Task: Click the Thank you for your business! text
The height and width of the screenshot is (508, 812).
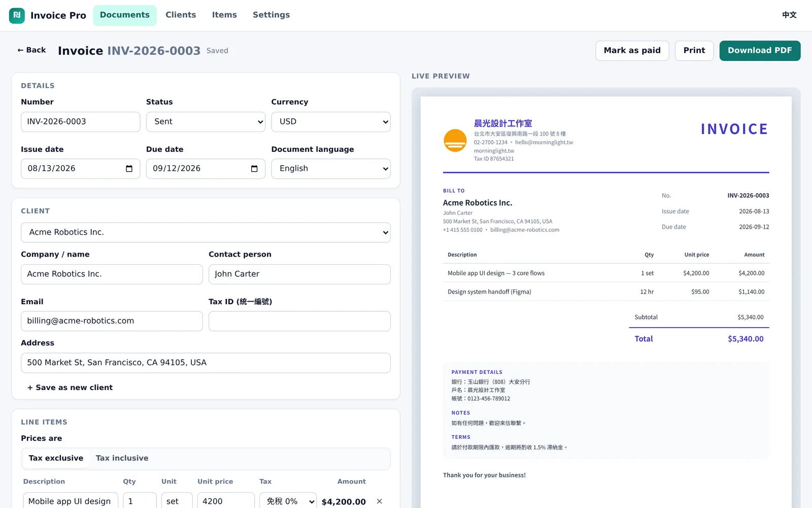Action: 484,475
